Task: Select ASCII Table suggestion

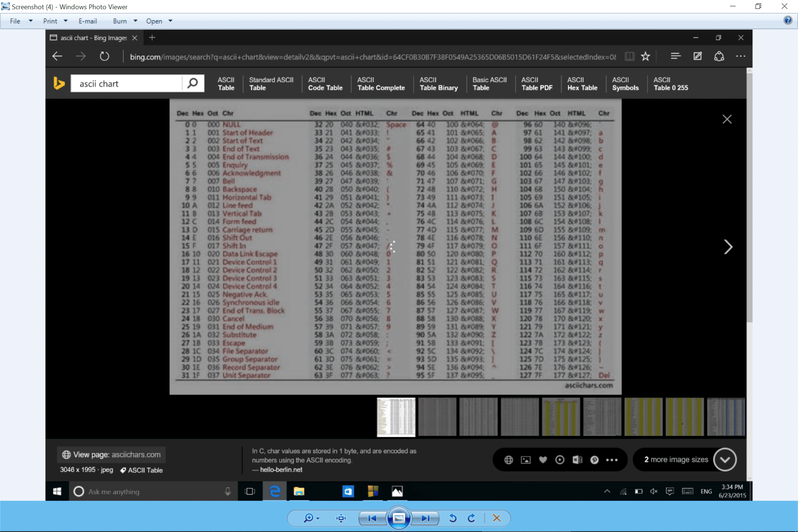Action: pos(226,84)
